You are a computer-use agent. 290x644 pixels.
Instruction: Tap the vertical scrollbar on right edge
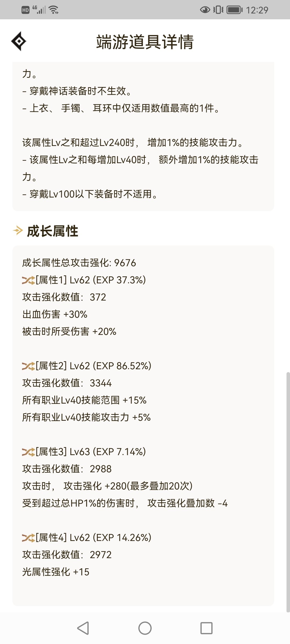point(288,492)
